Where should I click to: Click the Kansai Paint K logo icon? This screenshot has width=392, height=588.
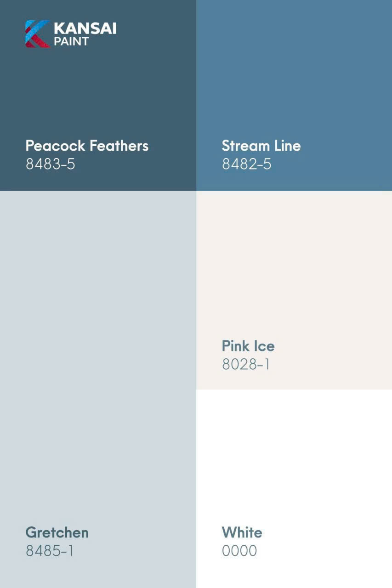tap(37, 34)
